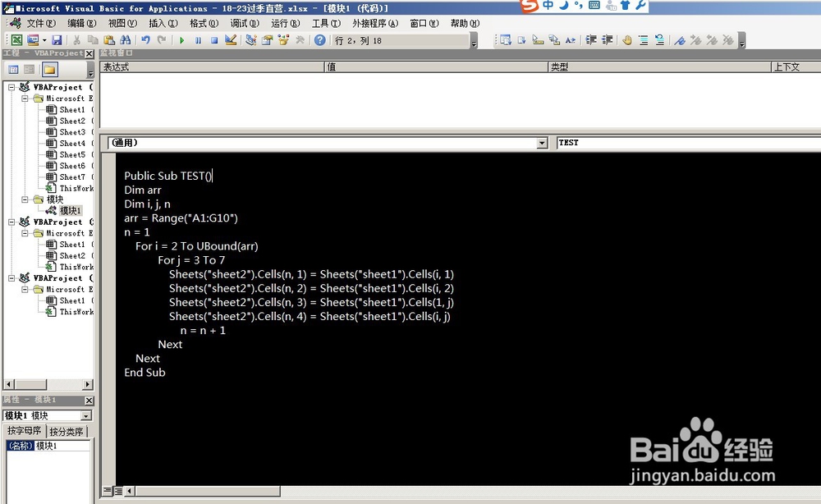Collapse the last VBAProject node in tree
821x504 pixels.
pyautogui.click(x=11, y=278)
